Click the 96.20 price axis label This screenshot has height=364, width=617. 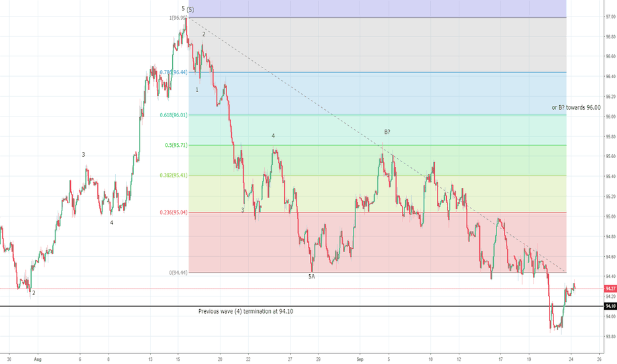tap(610, 97)
